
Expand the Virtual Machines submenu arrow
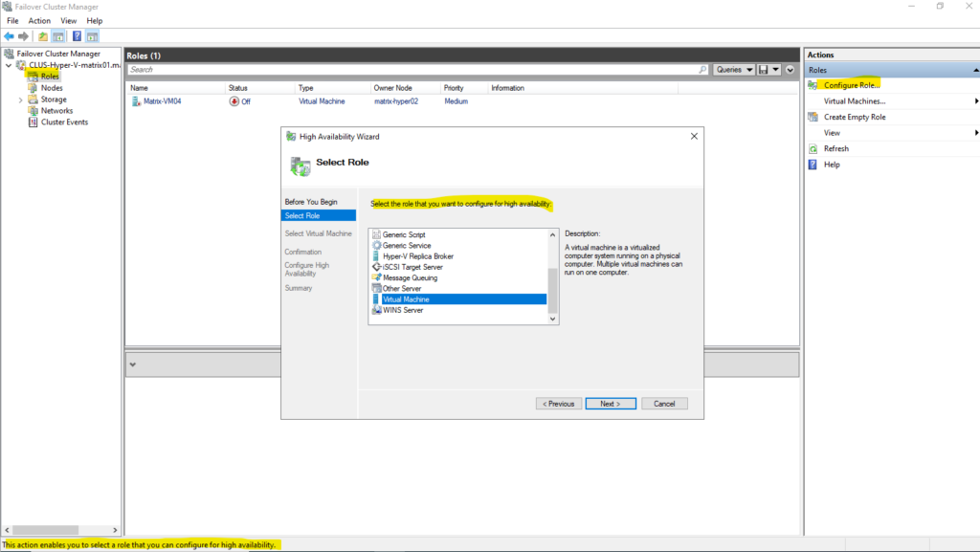[975, 100]
